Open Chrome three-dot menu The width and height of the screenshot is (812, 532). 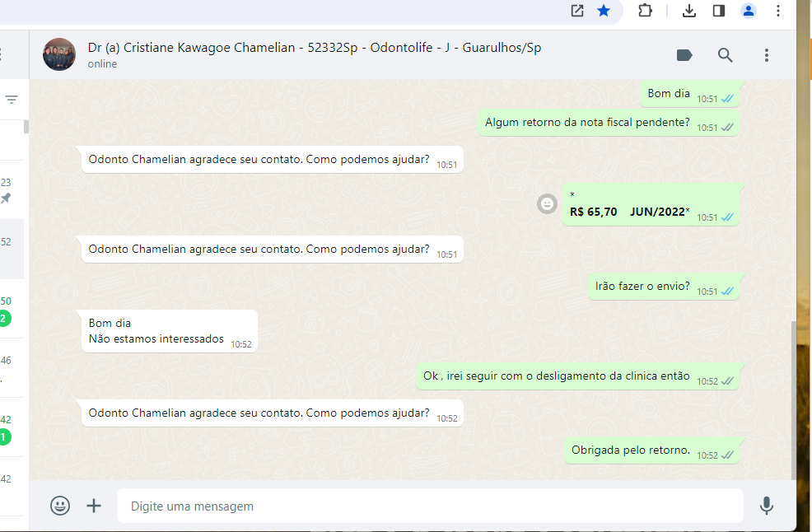(777, 11)
